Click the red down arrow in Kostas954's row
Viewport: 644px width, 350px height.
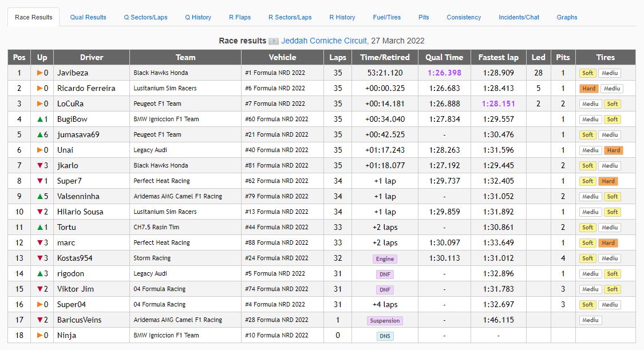click(40, 258)
